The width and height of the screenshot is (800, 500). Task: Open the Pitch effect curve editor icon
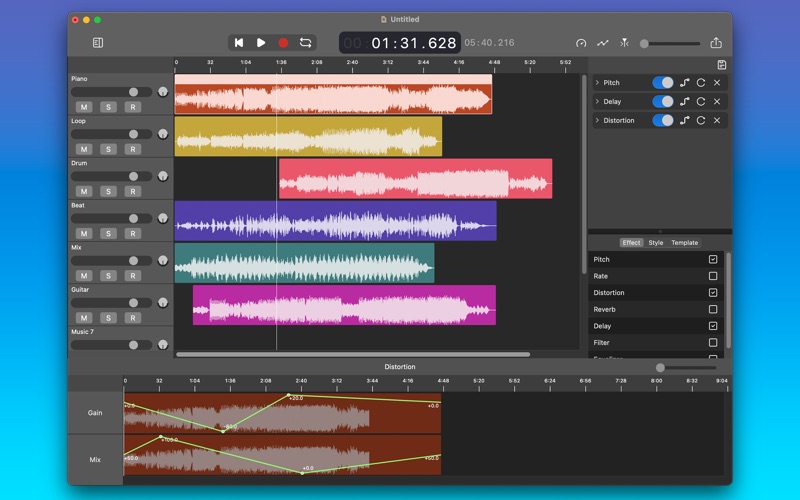pos(684,82)
